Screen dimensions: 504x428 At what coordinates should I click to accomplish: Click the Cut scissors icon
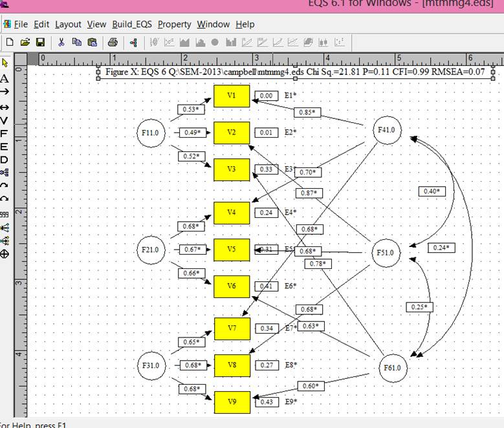tap(61, 42)
